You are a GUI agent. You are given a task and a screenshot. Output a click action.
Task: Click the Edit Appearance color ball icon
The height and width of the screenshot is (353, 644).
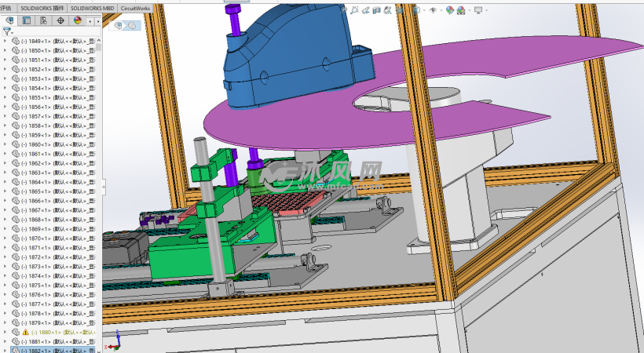coord(450,10)
